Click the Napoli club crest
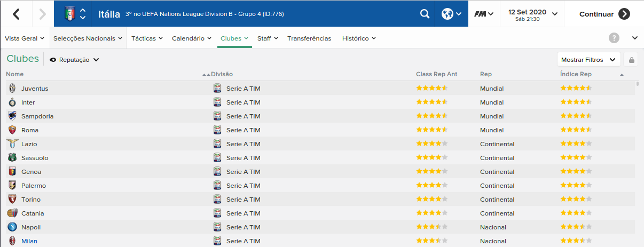Screen dimensions: 644x247 point(12,227)
